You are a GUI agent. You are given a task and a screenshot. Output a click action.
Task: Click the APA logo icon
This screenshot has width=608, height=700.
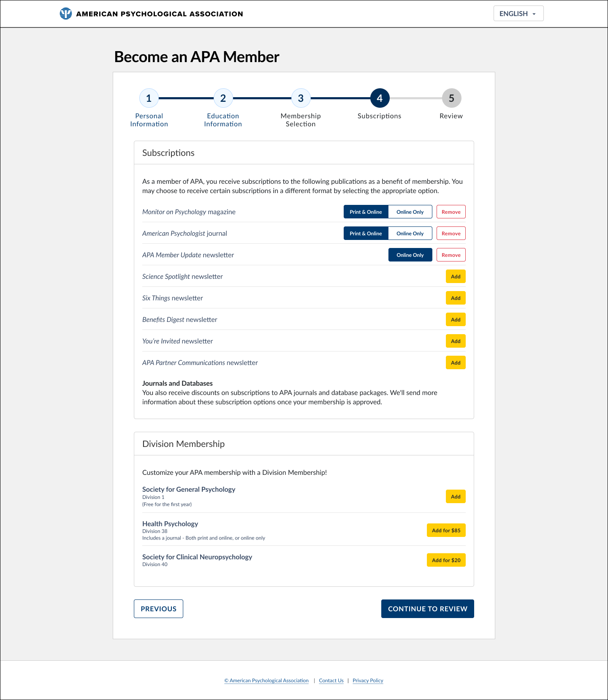tap(66, 14)
